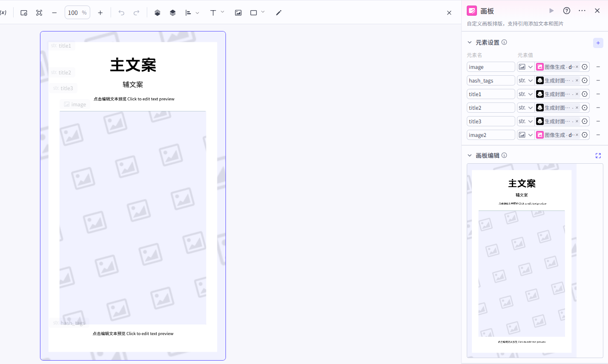Click the text T tool in the toolbar
Image resolution: width=608 pixels, height=364 pixels.
click(212, 12)
